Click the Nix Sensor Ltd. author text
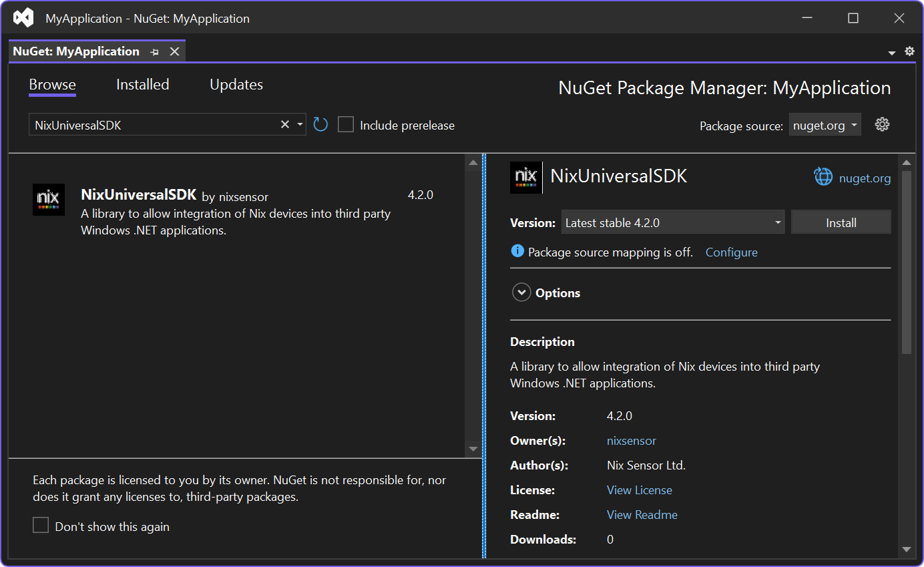The image size is (924, 567). click(x=646, y=465)
